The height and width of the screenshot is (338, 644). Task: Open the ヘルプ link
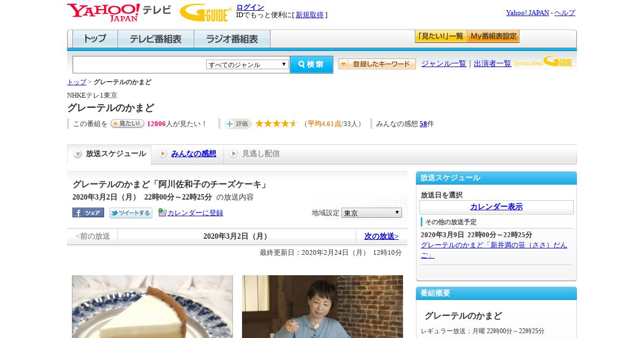[x=565, y=13]
